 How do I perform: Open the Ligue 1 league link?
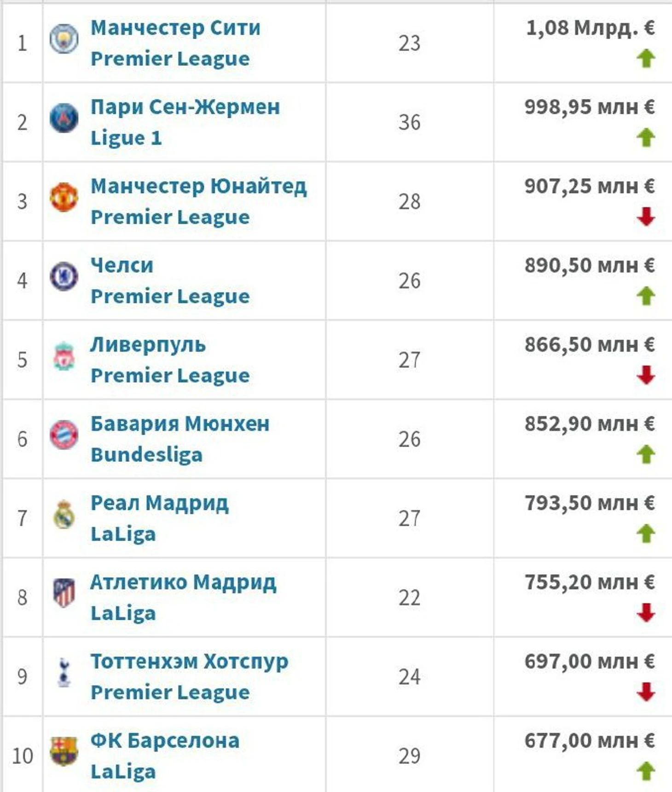pos(126,138)
